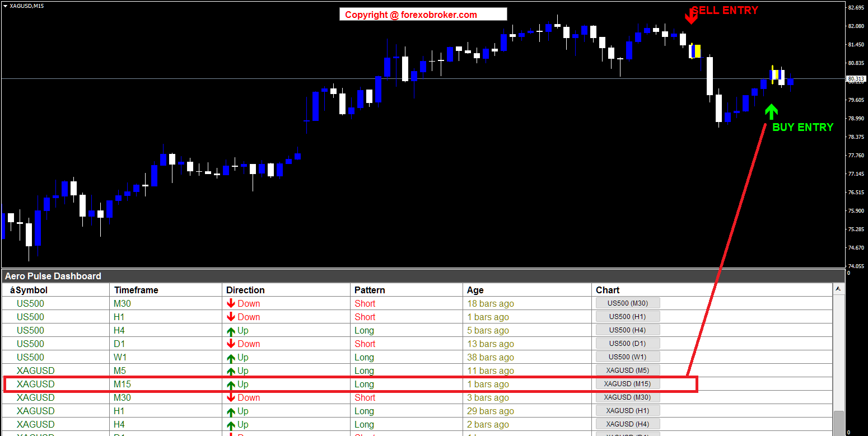Click the Down arrow icon for XAGUSD M30
868x436 pixels.
coord(231,397)
